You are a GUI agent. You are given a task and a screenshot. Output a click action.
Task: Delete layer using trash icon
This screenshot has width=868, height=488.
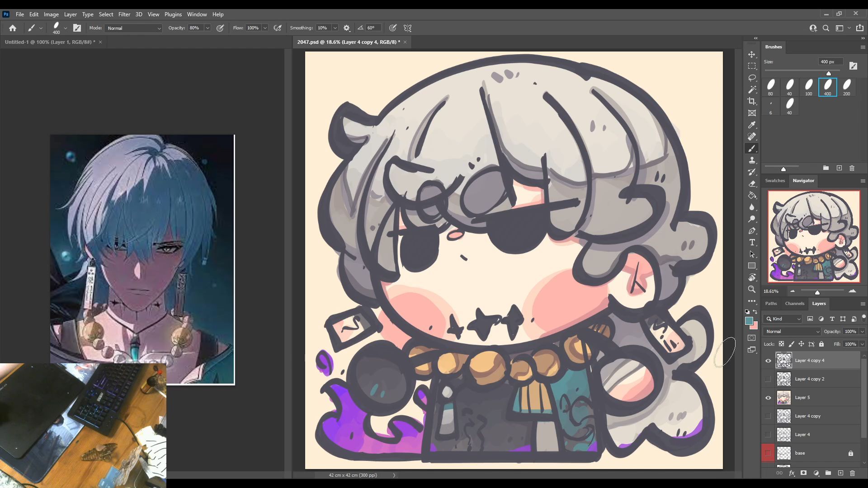pos(852,473)
